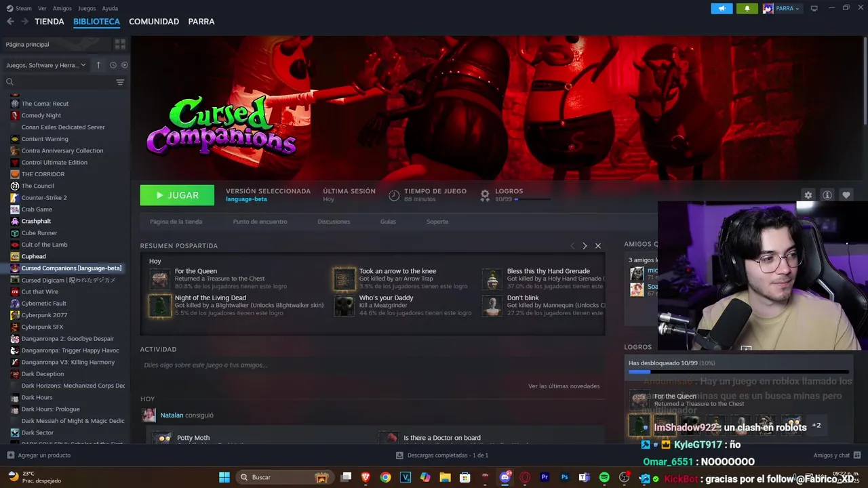Select Cuphead in the library list
868x488 pixels.
34,257
